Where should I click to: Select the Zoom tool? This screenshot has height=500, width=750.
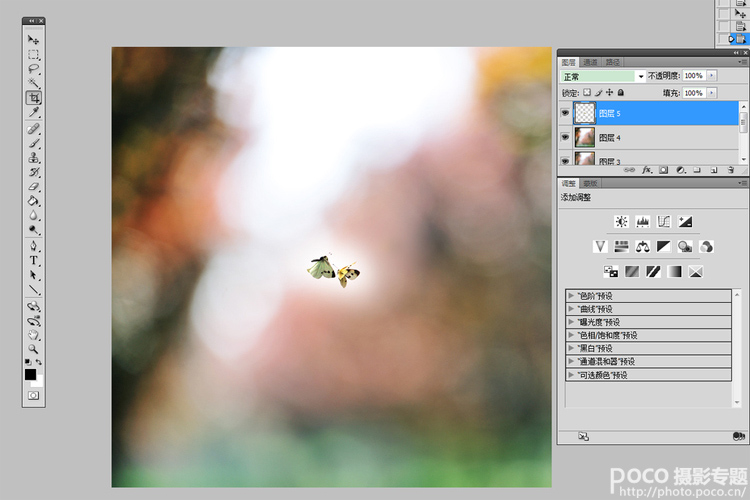33,349
